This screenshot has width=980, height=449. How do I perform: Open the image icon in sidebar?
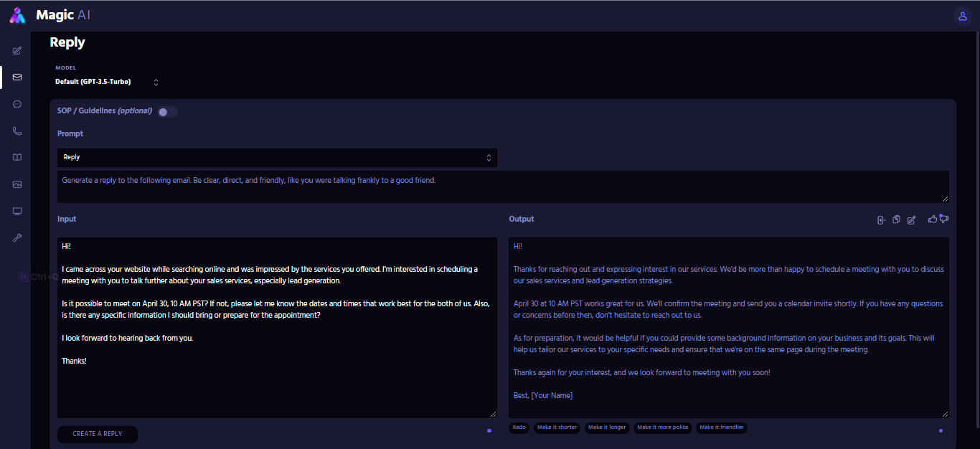pyautogui.click(x=17, y=184)
